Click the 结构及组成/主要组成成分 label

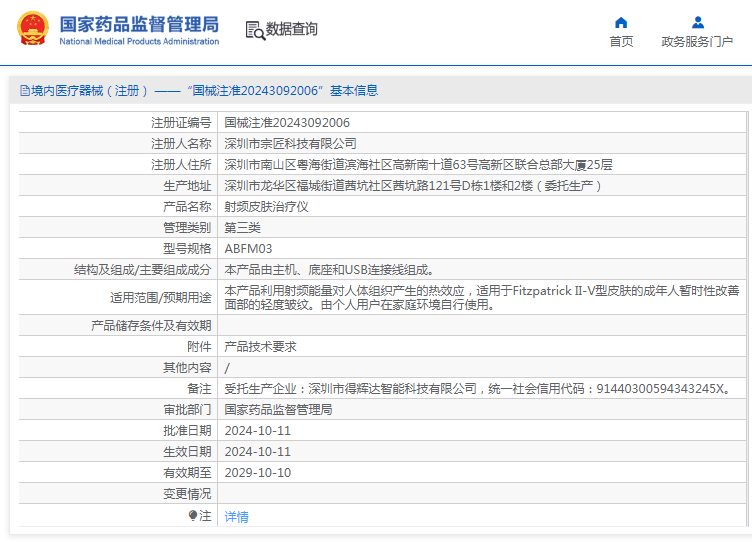tap(142, 270)
